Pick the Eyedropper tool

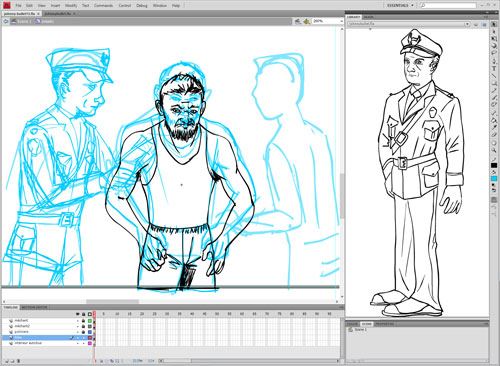tap(494, 128)
